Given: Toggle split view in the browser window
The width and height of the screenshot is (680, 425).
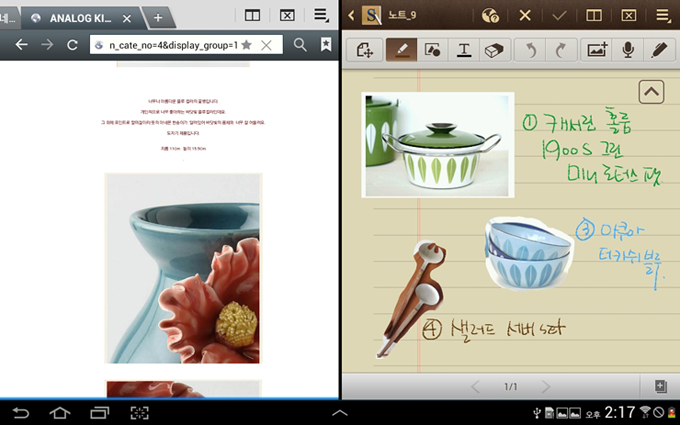Looking at the screenshot, I should [253, 15].
